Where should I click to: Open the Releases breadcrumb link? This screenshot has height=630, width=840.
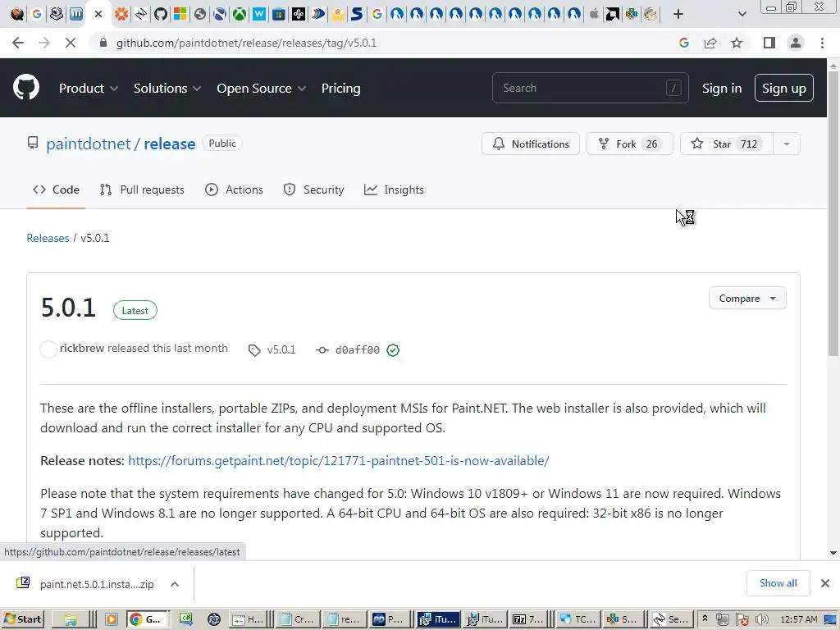[x=48, y=238]
